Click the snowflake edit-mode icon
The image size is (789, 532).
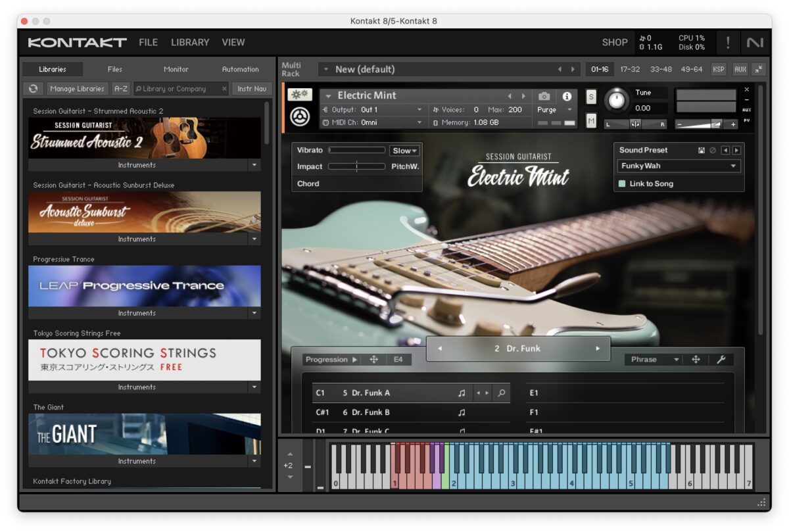(300, 95)
